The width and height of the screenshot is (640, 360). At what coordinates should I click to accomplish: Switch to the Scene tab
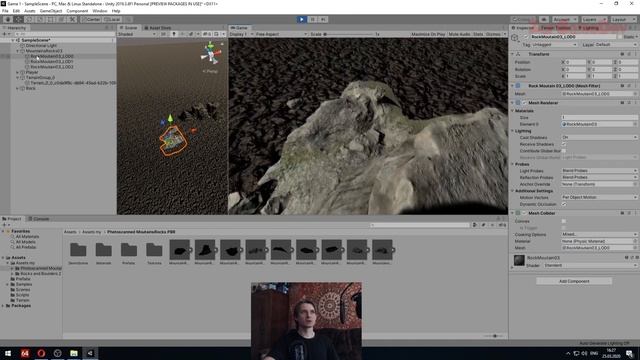[x=128, y=28]
